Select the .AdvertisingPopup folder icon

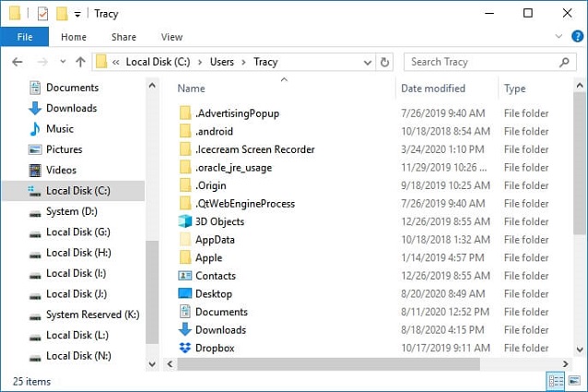(185, 113)
